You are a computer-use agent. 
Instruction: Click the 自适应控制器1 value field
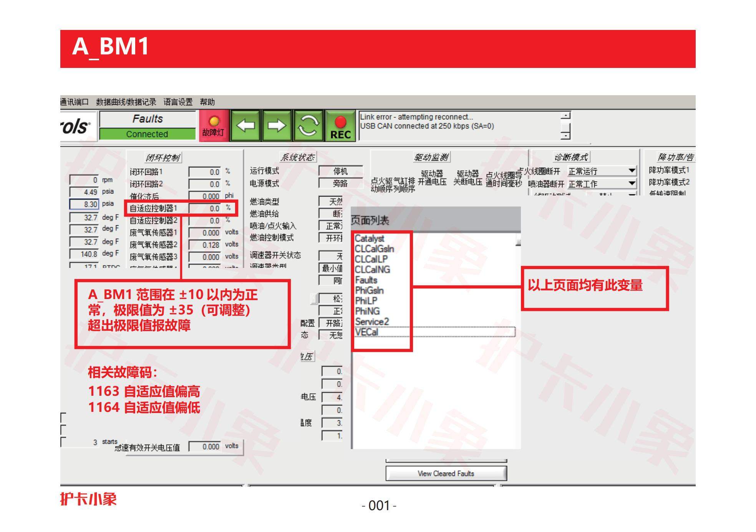(205, 208)
